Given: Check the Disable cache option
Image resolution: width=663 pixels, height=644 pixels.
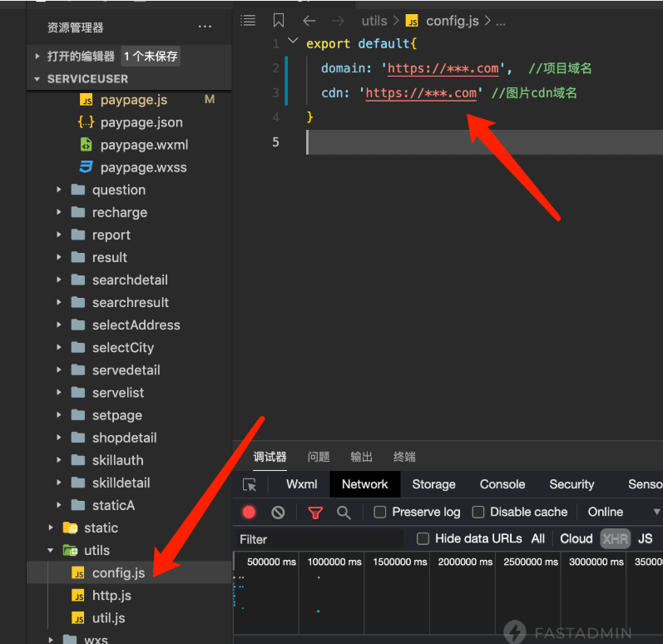Looking at the screenshot, I should (478, 512).
